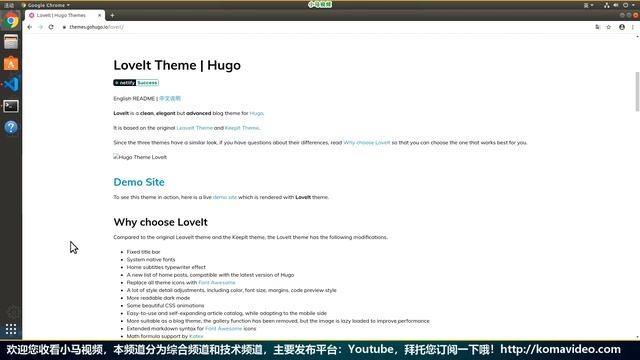Screen dimensions: 640x360
Task: Close the LoveIt Hugo Themes tab
Action: [x=99, y=15]
